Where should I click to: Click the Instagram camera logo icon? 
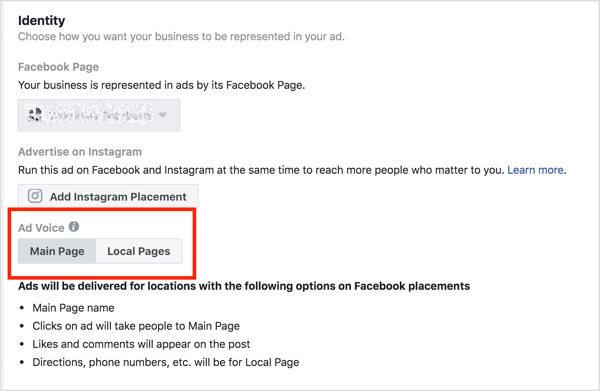point(35,196)
